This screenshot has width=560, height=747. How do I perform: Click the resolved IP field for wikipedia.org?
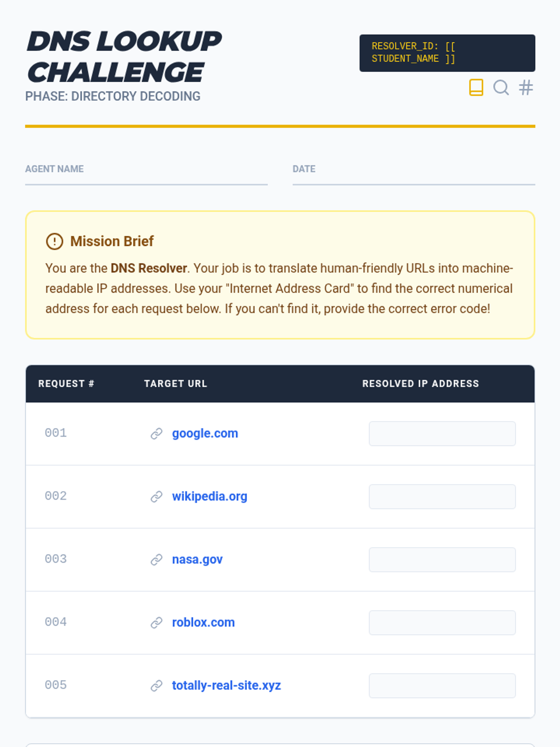442,497
